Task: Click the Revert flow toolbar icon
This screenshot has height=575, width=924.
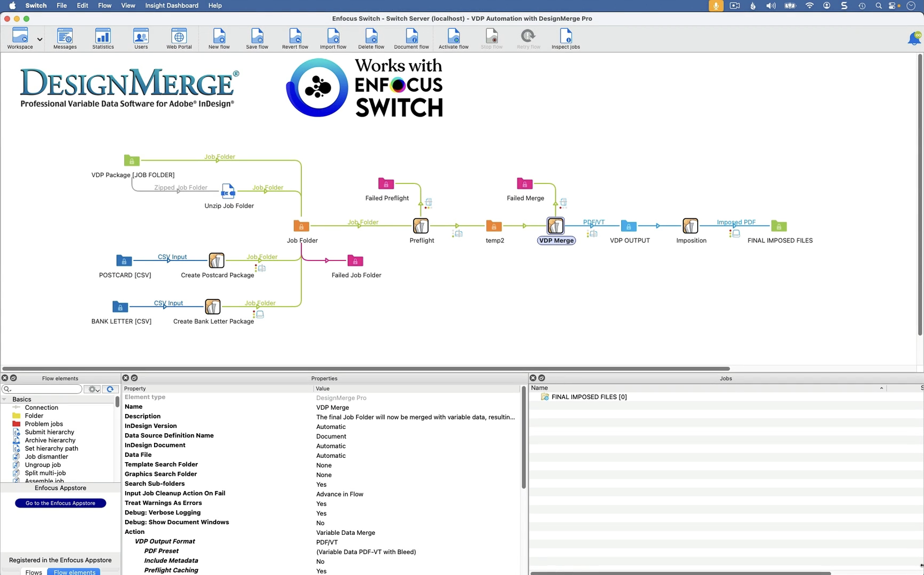Action: (295, 39)
